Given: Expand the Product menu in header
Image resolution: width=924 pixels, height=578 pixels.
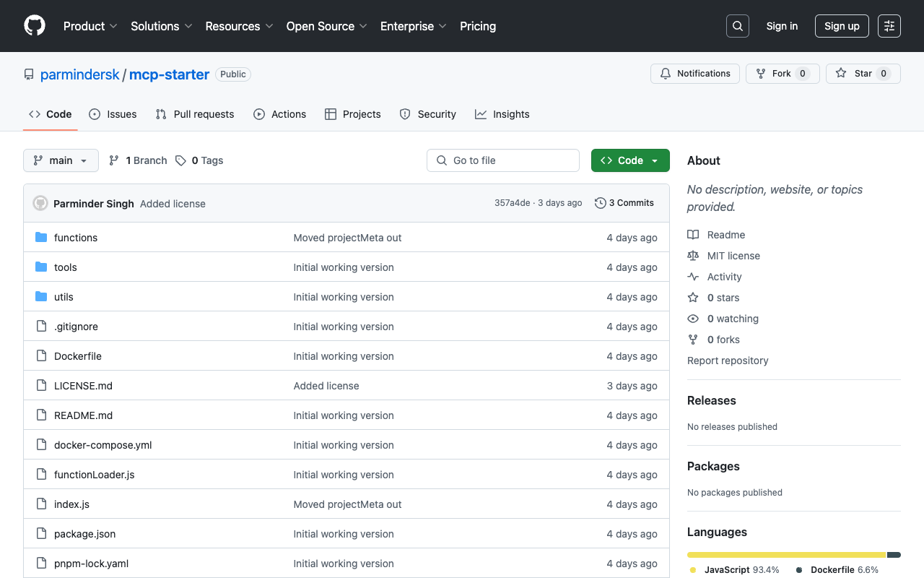Looking at the screenshot, I should (x=90, y=26).
